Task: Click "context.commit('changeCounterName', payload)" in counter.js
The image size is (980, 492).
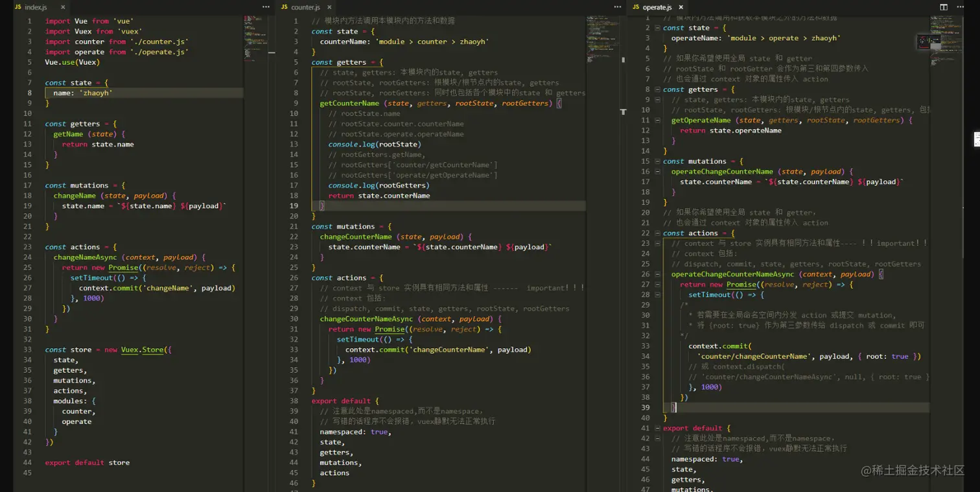Action: pyautogui.click(x=438, y=350)
